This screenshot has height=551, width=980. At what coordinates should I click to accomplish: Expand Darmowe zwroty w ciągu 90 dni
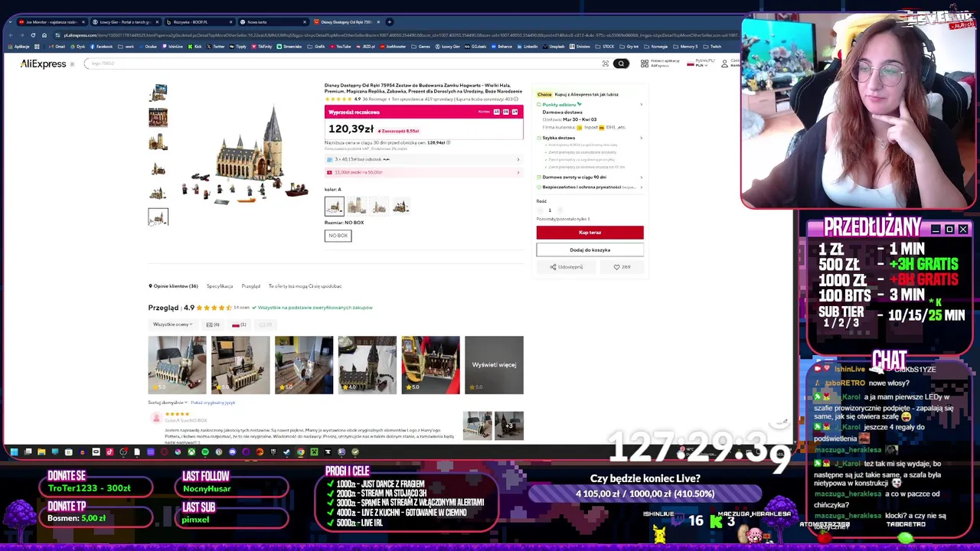point(590,177)
